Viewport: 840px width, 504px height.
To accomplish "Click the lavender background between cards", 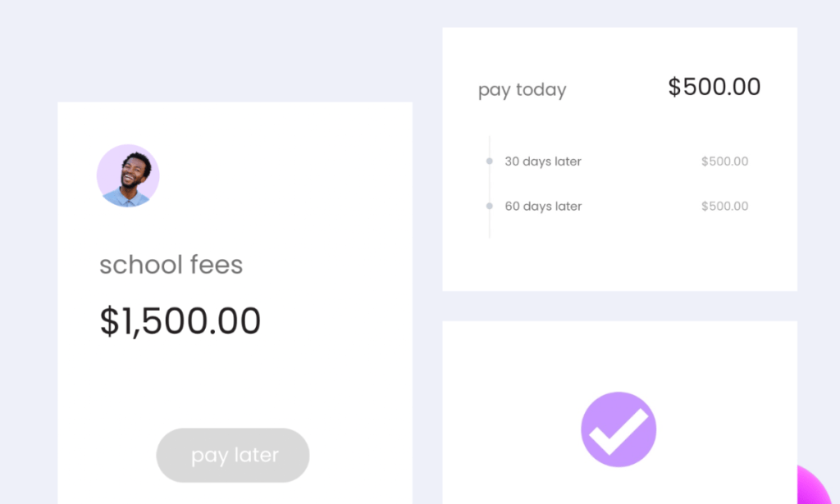I will [427, 246].
